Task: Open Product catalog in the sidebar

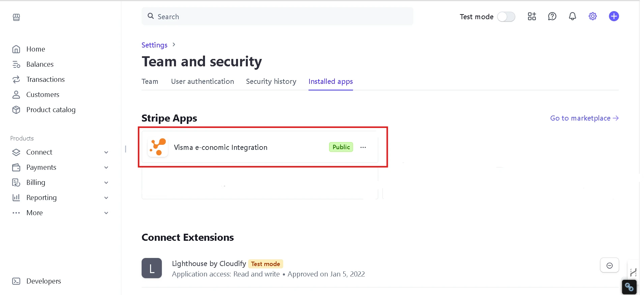Action: (x=51, y=110)
